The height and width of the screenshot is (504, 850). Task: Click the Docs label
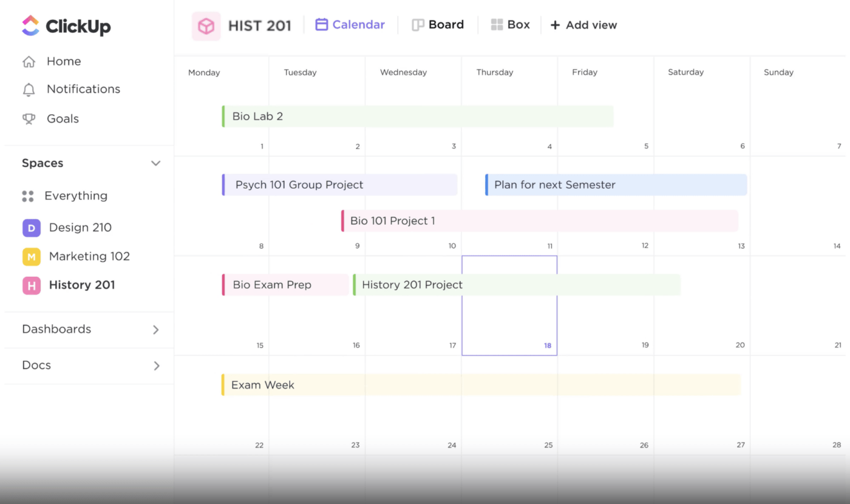36,365
